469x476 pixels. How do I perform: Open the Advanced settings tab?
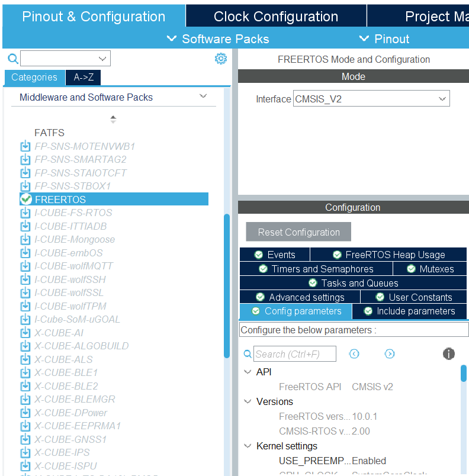[300, 297]
